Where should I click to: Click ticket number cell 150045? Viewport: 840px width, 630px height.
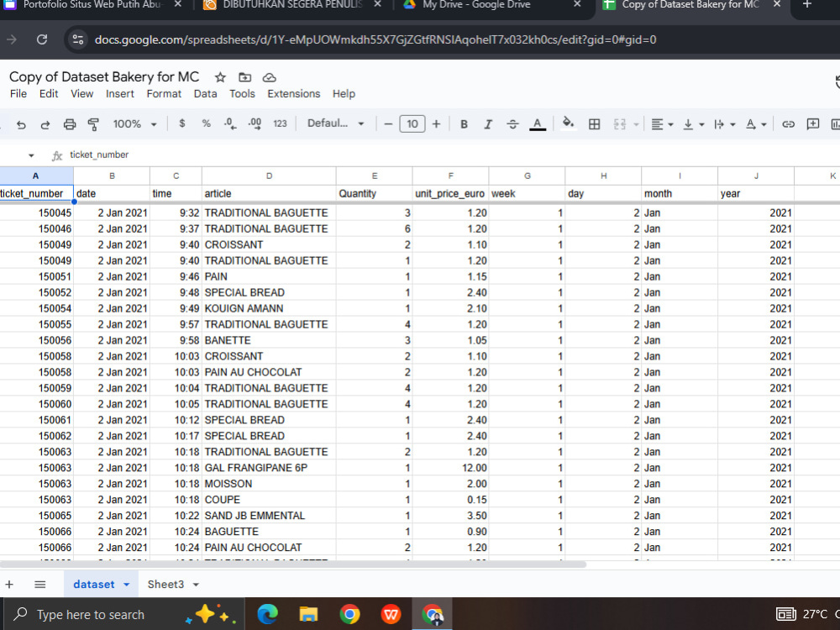pyautogui.click(x=36, y=213)
